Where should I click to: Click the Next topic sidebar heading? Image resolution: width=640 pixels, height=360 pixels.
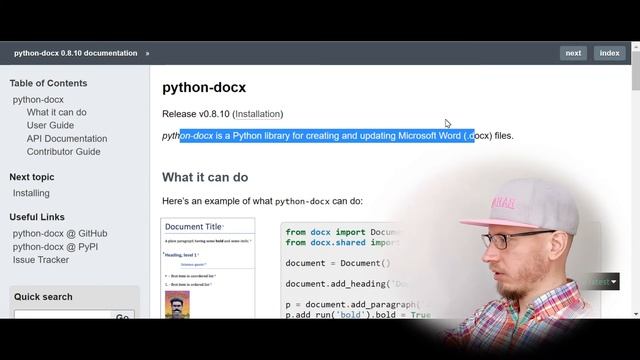pos(32,177)
